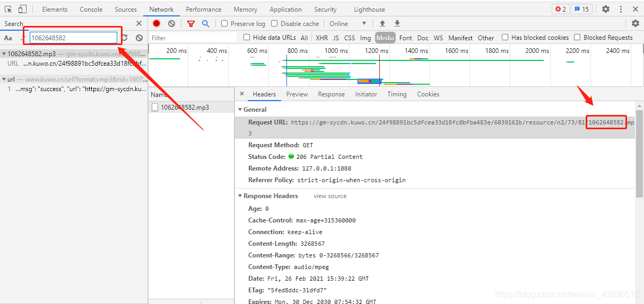Refresh the search results

(x=125, y=38)
